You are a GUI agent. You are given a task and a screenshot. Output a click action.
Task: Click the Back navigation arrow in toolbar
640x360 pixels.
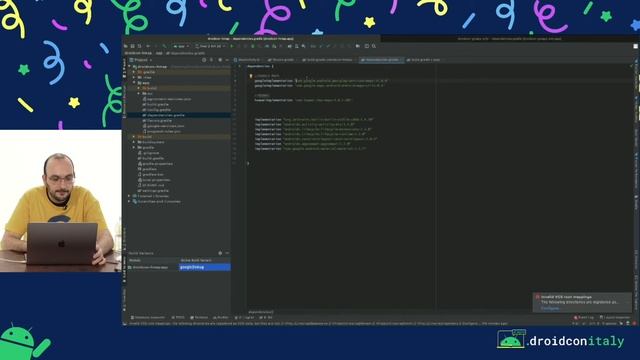148,46
